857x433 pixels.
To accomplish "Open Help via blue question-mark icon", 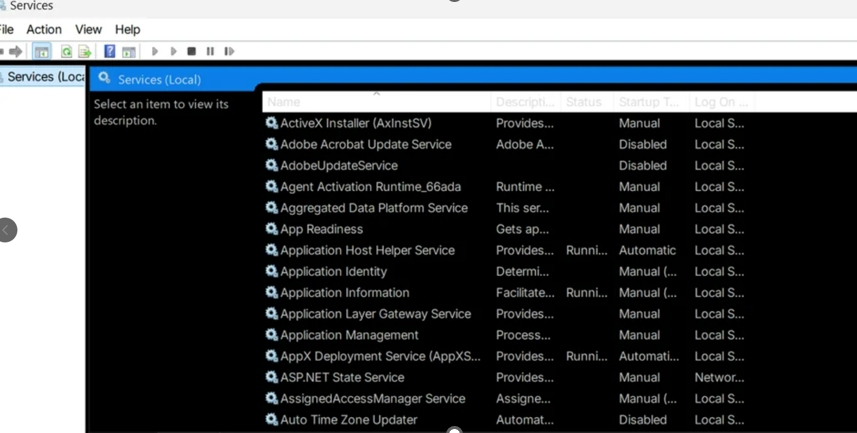I will [109, 51].
